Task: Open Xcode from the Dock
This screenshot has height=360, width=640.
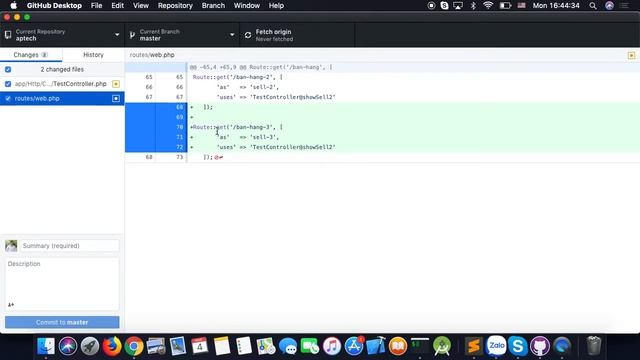Action: pos(376,346)
